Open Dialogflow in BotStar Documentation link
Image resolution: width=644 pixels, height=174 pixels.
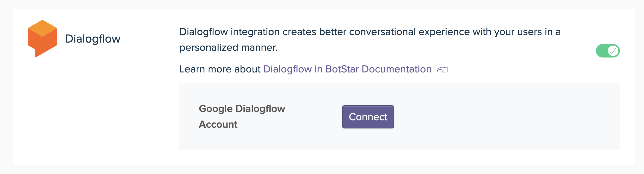point(347,69)
